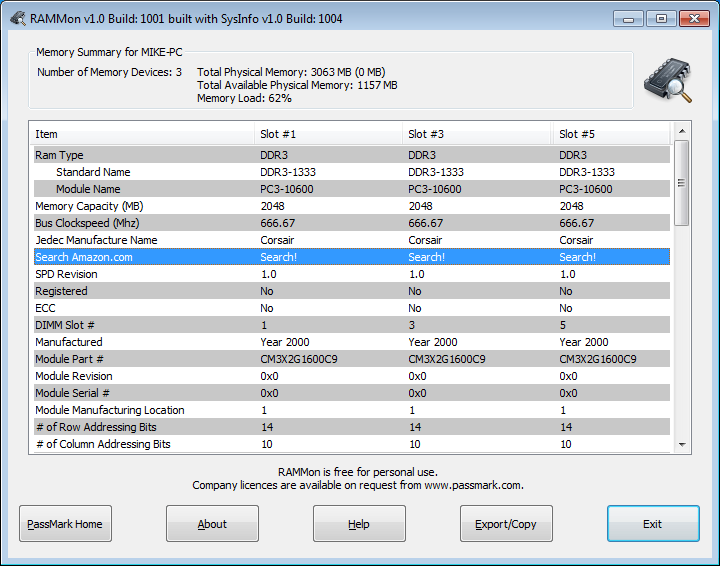Click Search! link for Slot #5
Screen dimensions: 720x566
coord(576,257)
